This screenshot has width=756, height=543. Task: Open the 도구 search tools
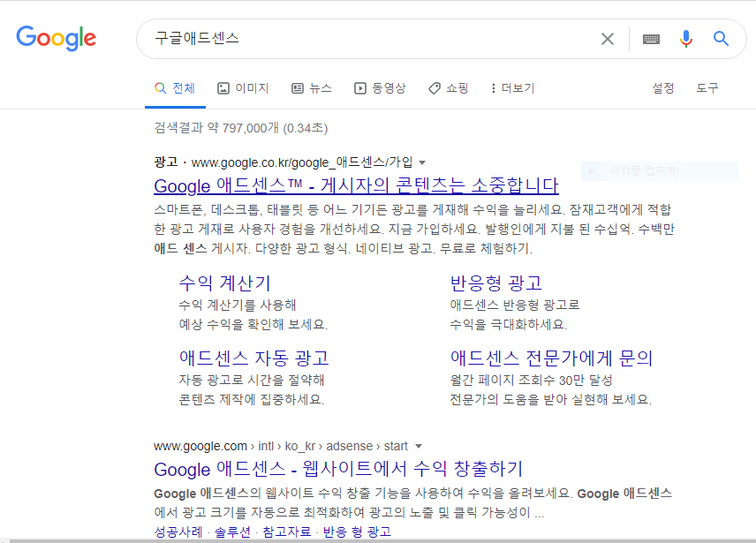pyautogui.click(x=707, y=88)
